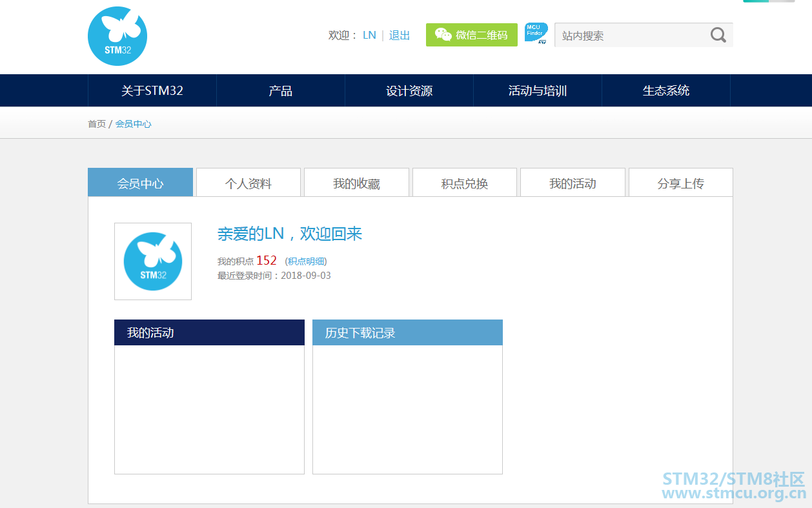This screenshot has height=508, width=812.
Task: Switch to 个人资料 tab
Action: 249,183
